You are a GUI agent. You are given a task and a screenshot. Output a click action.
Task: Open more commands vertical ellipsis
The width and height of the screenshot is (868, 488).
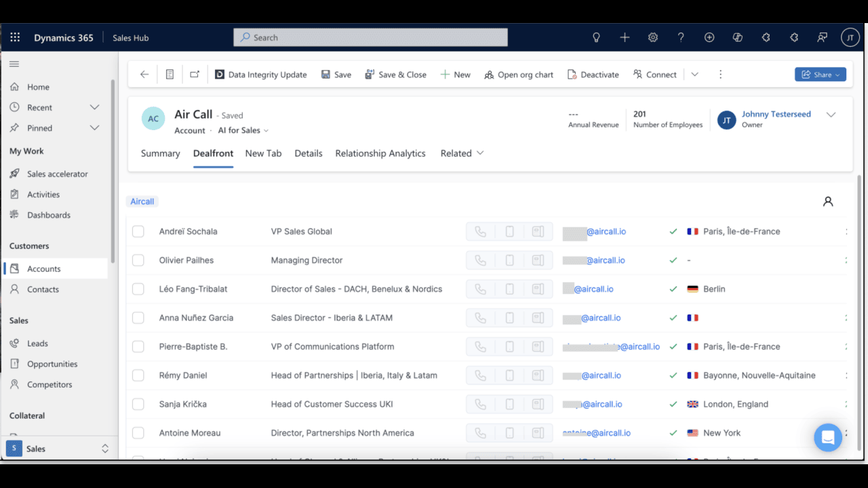tap(720, 75)
